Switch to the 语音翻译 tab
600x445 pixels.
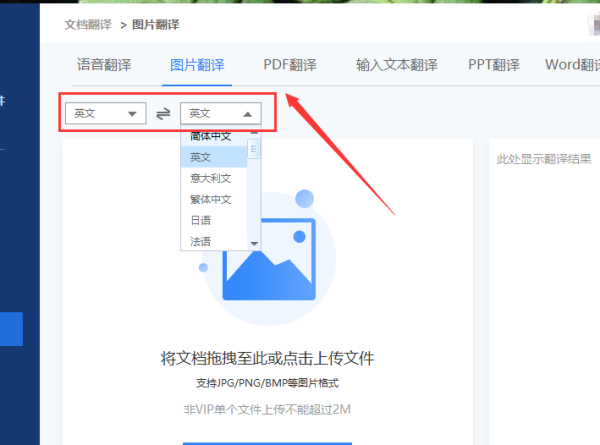tap(104, 65)
